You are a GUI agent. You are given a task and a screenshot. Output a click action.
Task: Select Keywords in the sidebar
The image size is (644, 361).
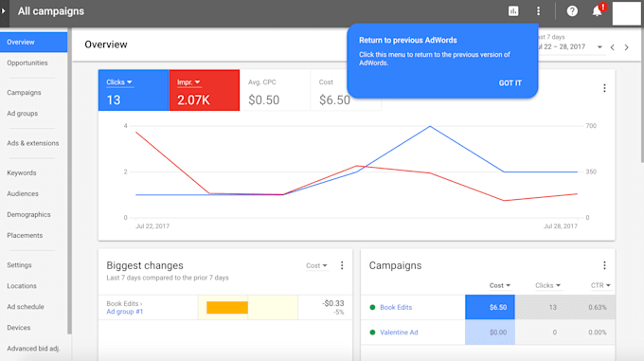(x=22, y=172)
